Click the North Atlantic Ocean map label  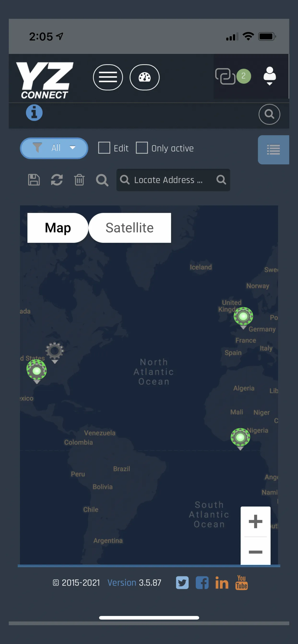[154, 372]
